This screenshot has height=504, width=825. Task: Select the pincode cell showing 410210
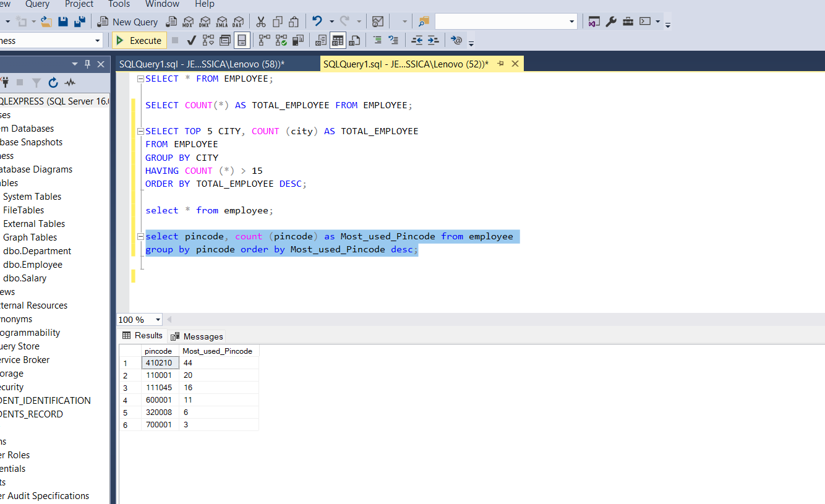[x=158, y=363]
